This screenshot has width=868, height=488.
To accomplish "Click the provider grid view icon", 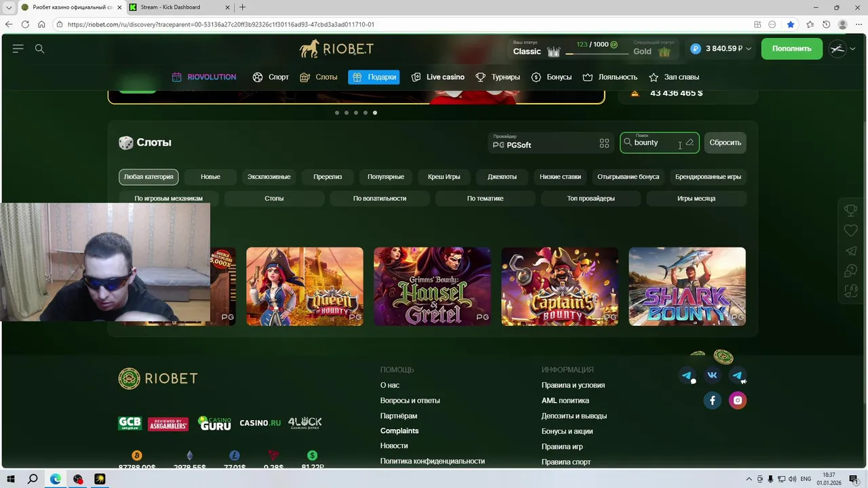I will 604,143.
